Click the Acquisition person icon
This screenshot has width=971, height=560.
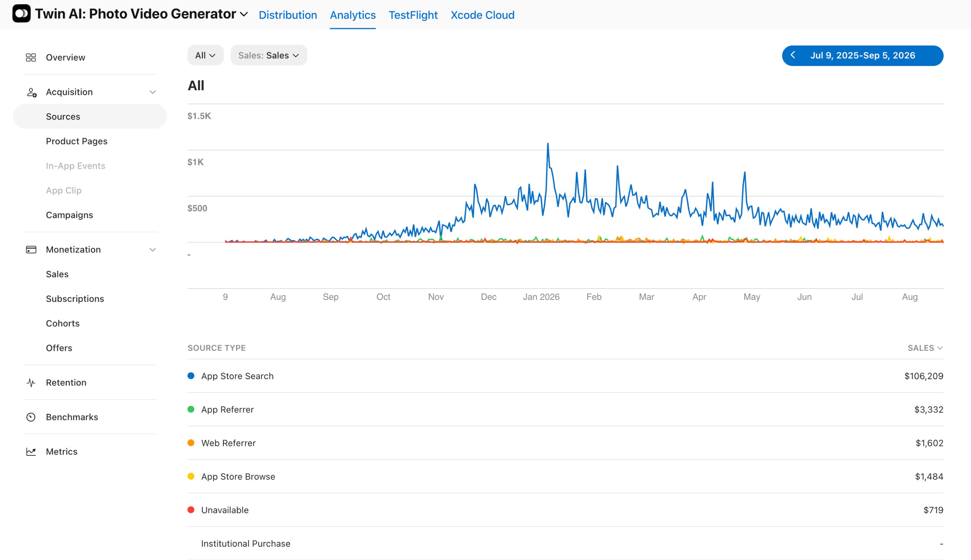pyautogui.click(x=31, y=92)
